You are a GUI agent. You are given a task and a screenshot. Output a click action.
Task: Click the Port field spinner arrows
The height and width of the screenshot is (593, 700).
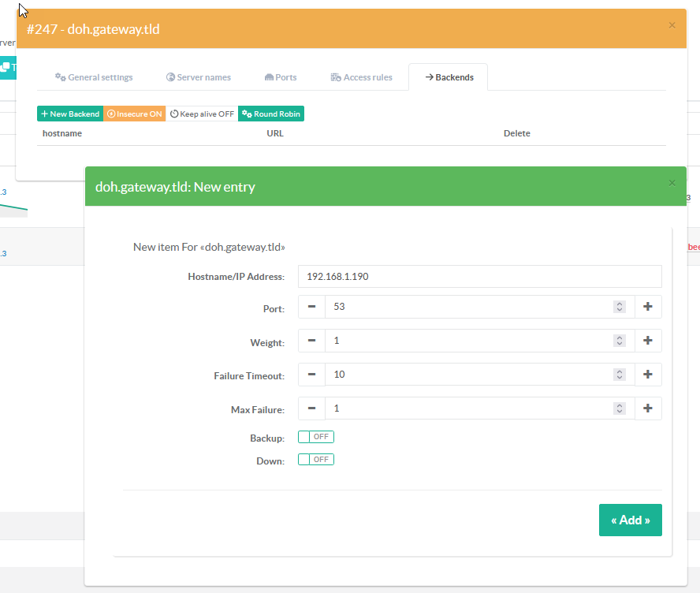(x=620, y=307)
